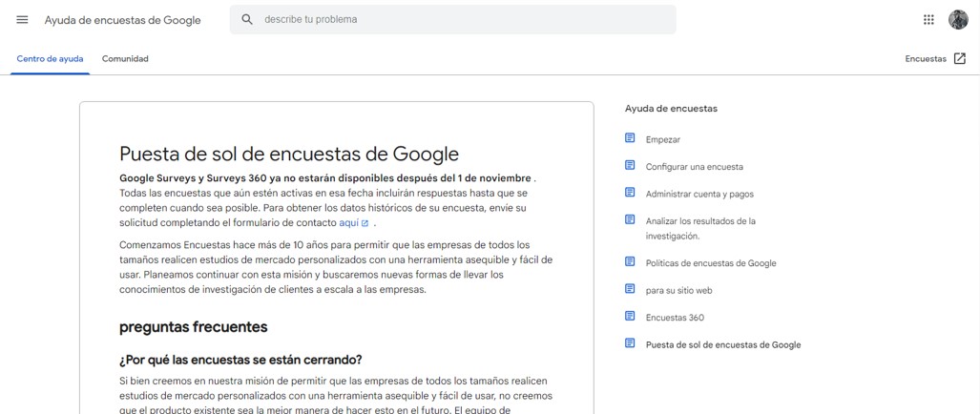Screen dimensions: 980x414
Task: Click the article icon beside Configurar una encuesta
Action: coord(630,165)
